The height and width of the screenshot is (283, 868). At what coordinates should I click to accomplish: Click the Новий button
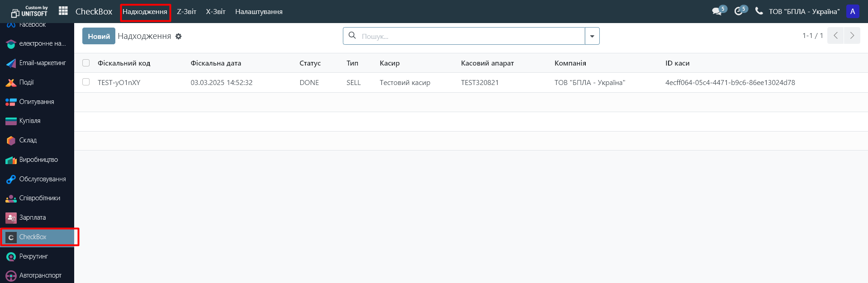[99, 36]
